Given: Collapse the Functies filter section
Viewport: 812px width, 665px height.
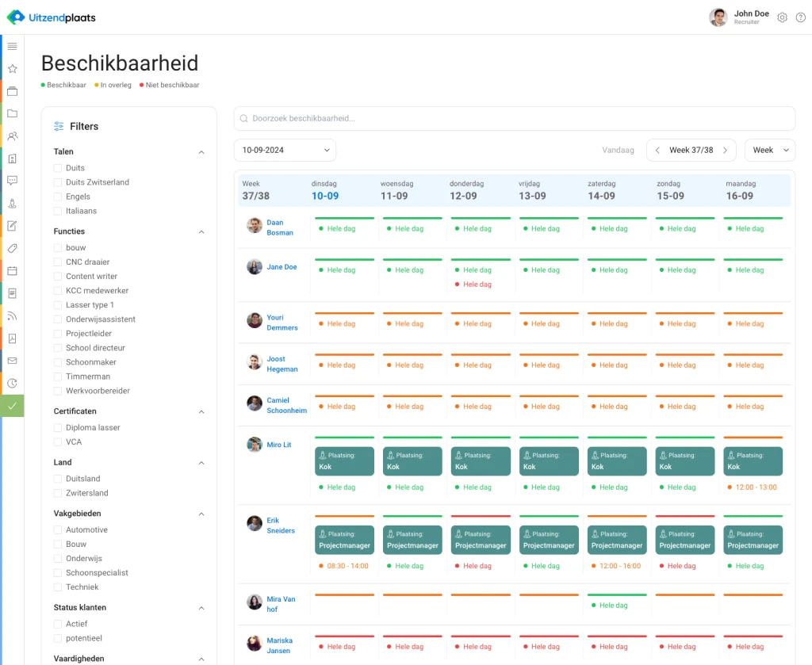Looking at the screenshot, I should pyautogui.click(x=201, y=232).
